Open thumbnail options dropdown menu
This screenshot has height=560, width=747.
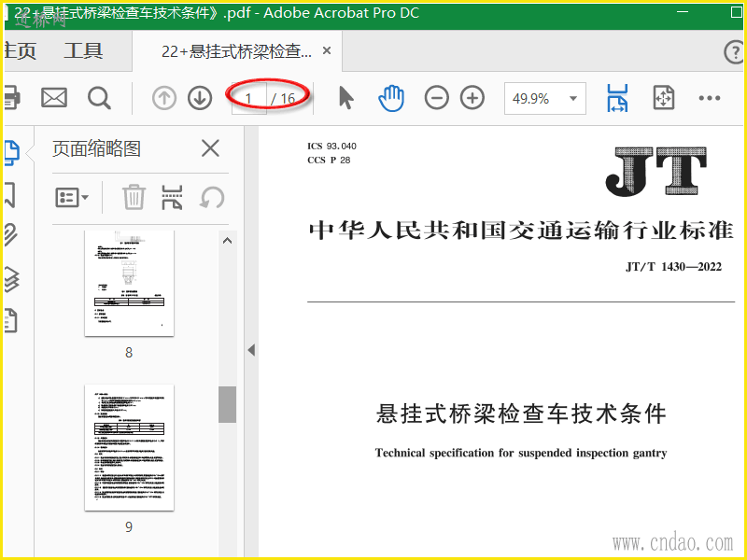72,197
